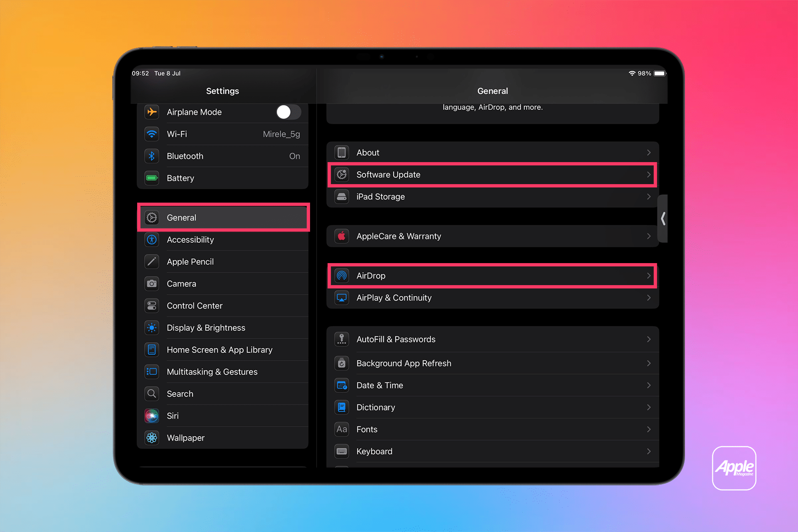Open the AirDrop settings page
This screenshot has width=798, height=532.
[493, 276]
